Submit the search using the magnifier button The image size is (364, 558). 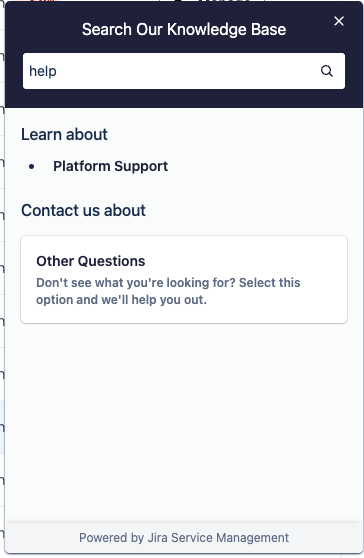coord(327,71)
